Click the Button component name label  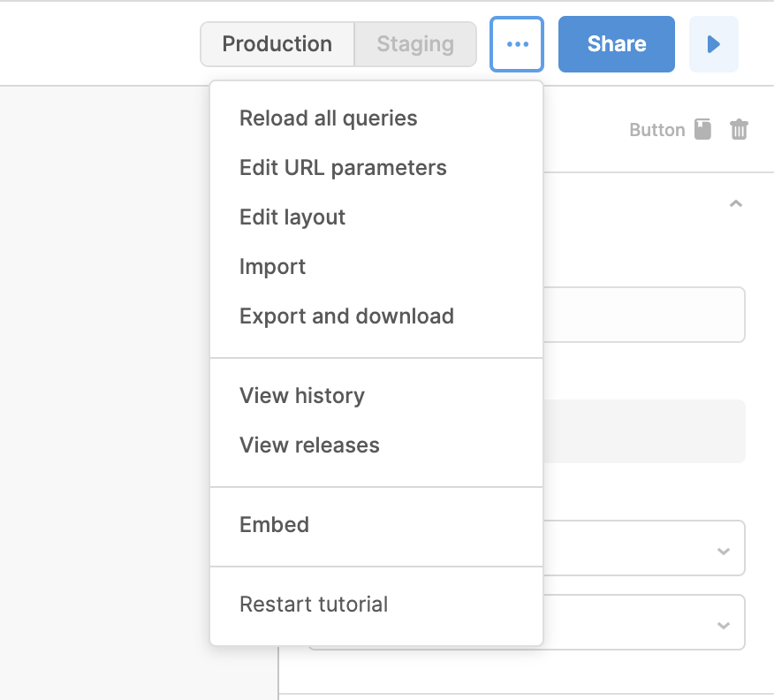pyautogui.click(x=657, y=130)
